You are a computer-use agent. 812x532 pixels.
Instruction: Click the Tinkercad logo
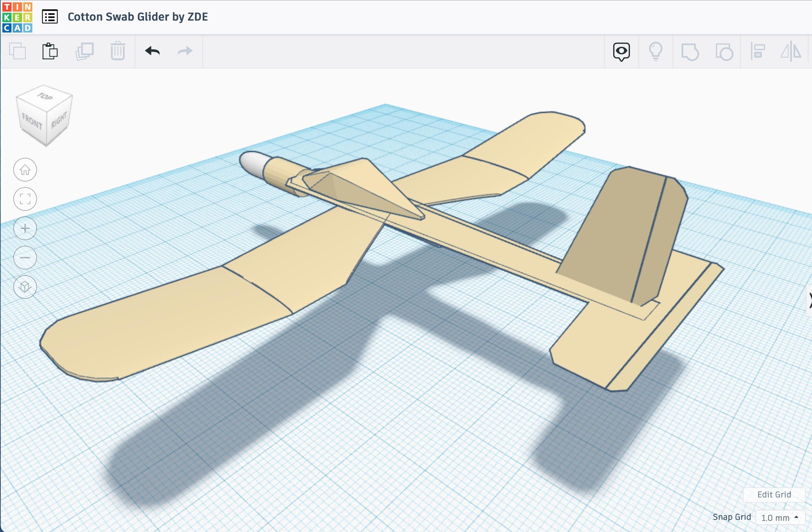pyautogui.click(x=17, y=16)
